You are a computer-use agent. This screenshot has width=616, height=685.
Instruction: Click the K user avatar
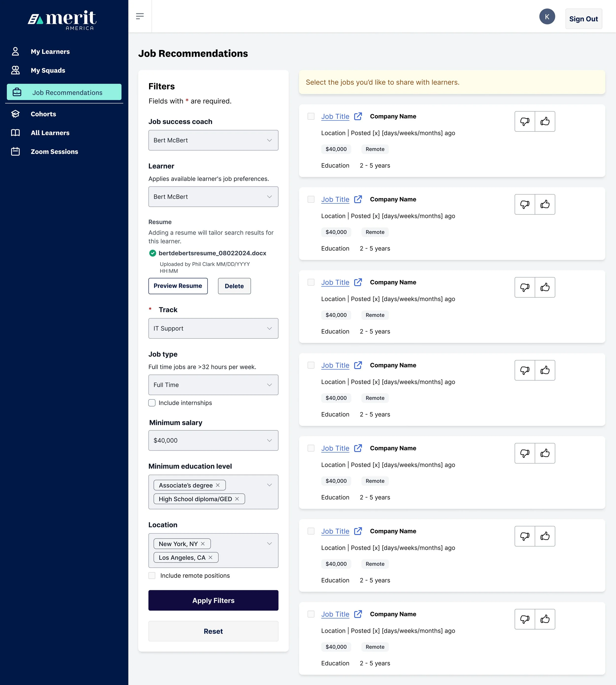(547, 17)
